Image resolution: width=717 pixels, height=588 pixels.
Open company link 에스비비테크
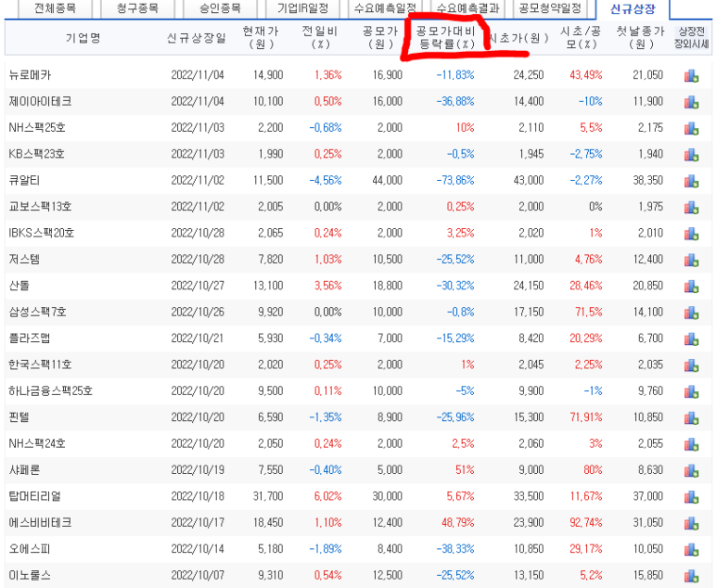(40, 523)
